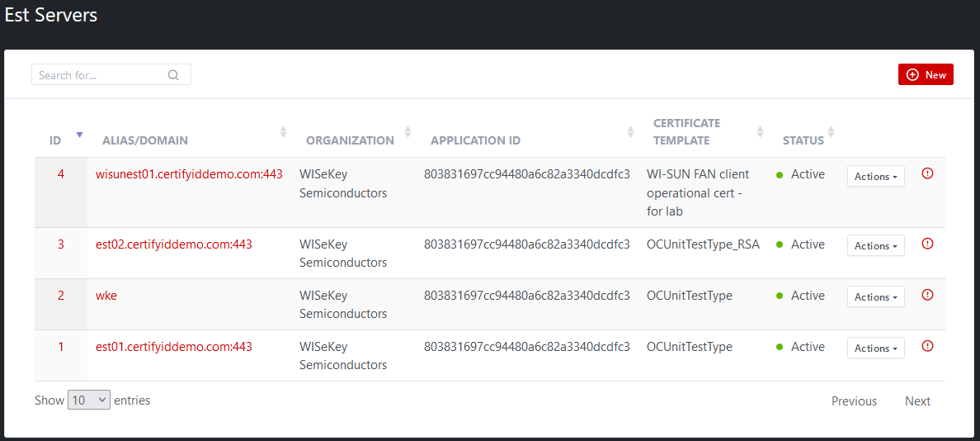
Task: Change the Show entries count dropdown
Action: (x=89, y=400)
